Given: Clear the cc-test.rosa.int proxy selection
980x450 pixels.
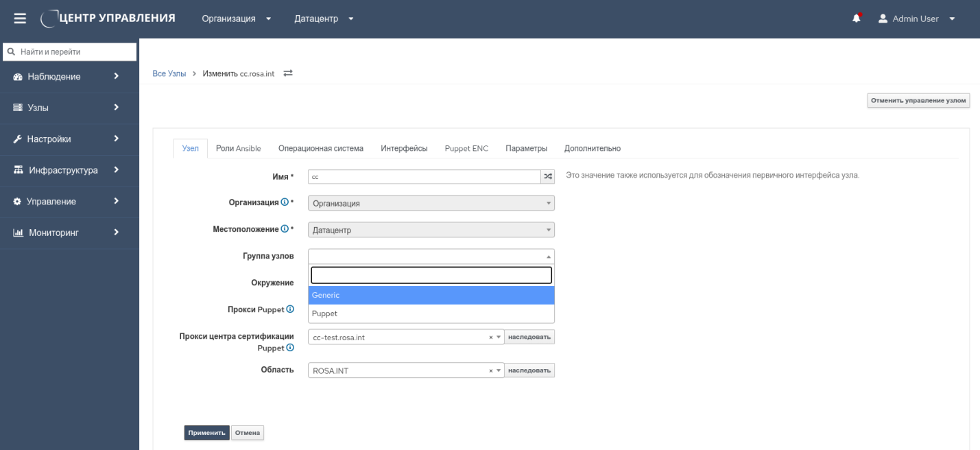Looking at the screenshot, I should pos(490,337).
